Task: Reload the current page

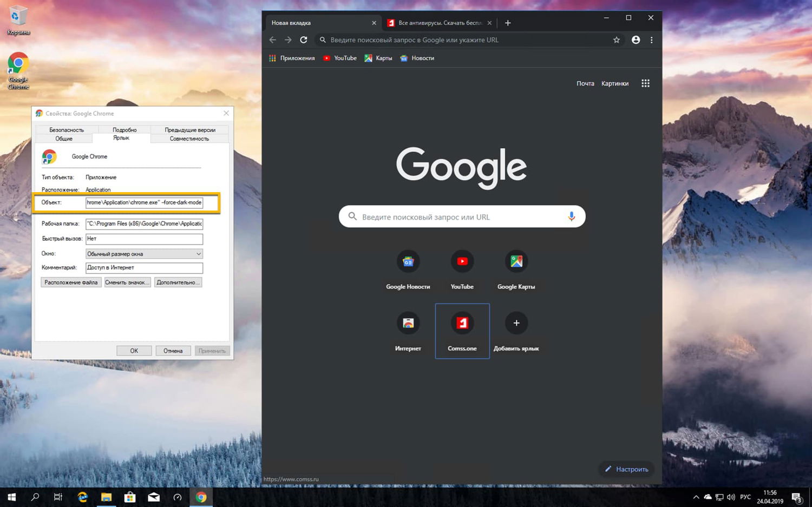Action: (x=304, y=39)
